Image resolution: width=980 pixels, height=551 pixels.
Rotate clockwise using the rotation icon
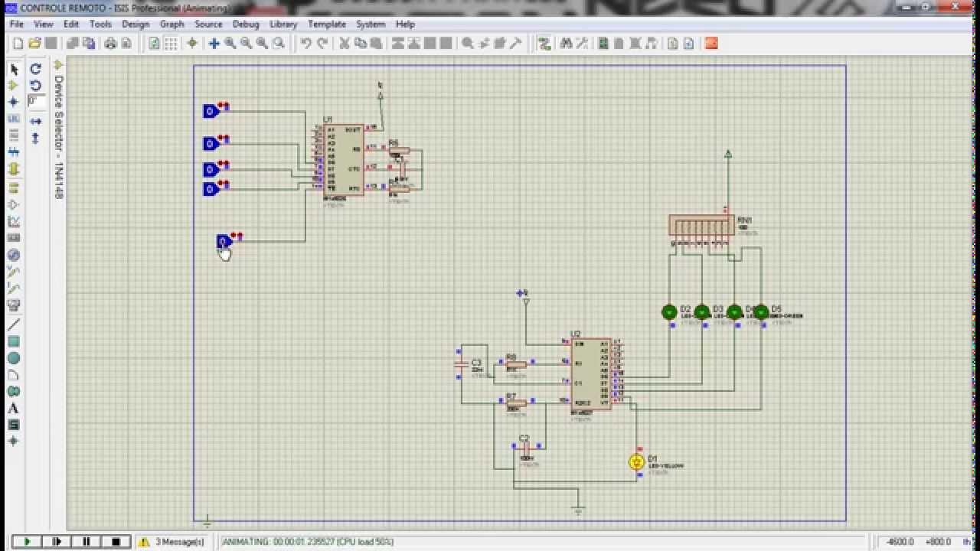tap(35, 69)
